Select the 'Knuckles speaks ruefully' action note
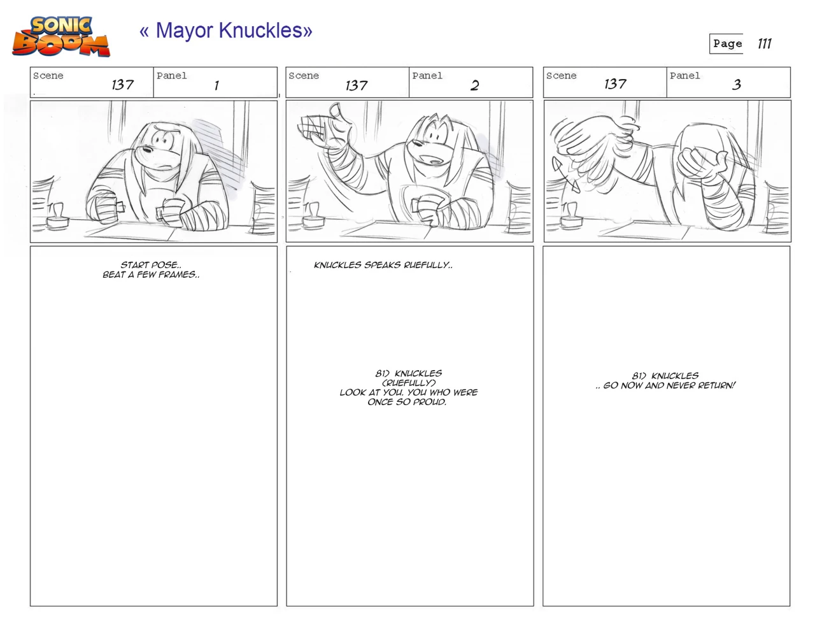The image size is (815, 644). coord(383,265)
